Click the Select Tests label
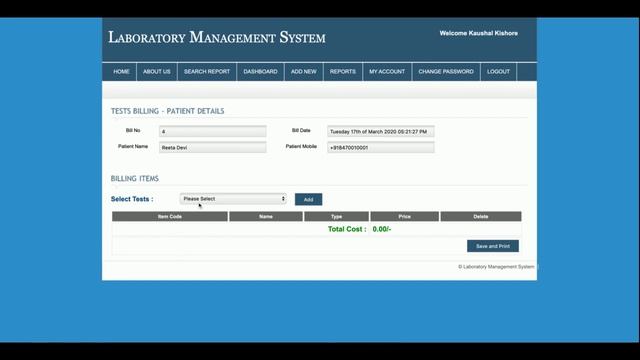The height and width of the screenshot is (360, 640). (132, 199)
